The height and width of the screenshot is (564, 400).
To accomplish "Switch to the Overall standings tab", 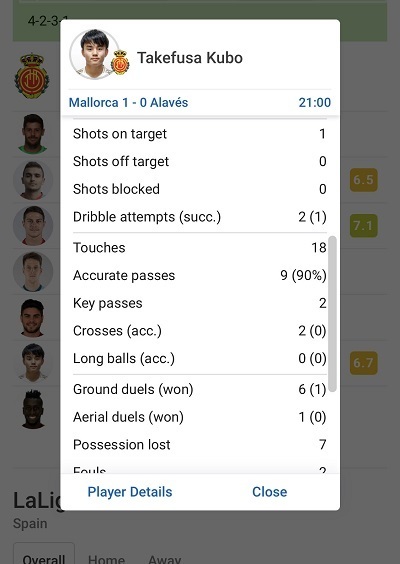I will [44, 556].
